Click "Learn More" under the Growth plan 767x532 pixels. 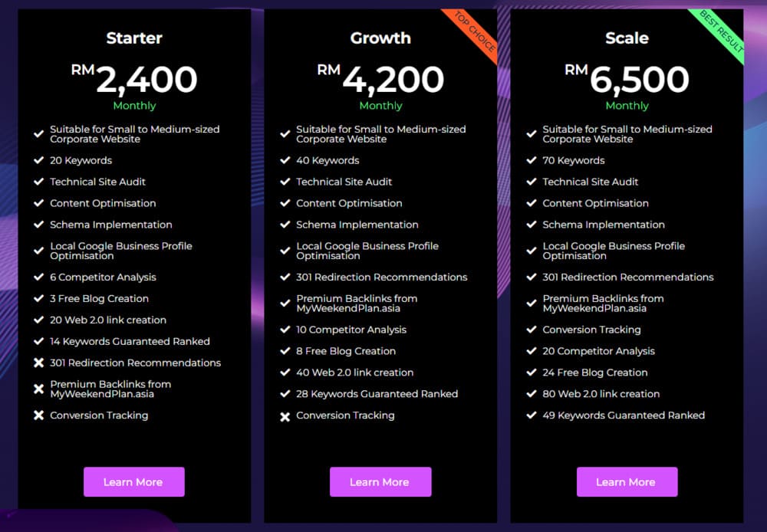[x=380, y=481]
